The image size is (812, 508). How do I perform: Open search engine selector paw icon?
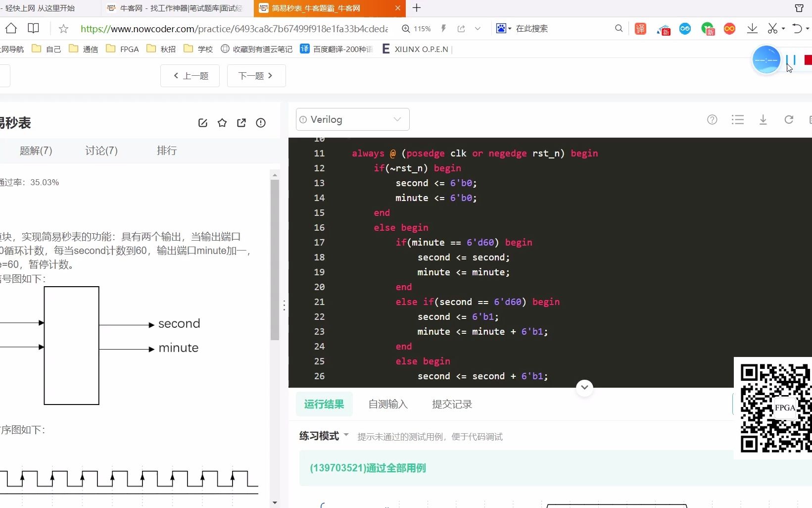tap(503, 28)
